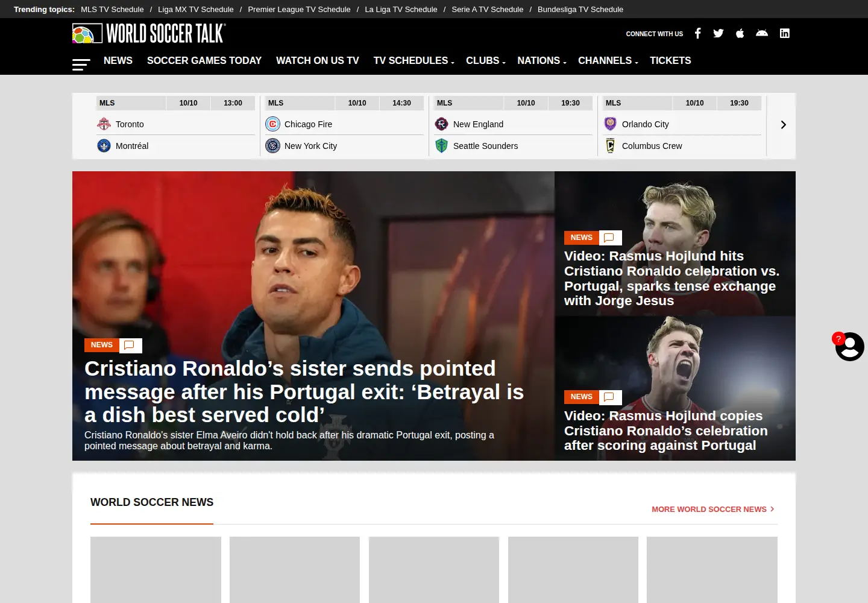Open the first World Soccer News thumbnail
868x603 pixels.
point(156,570)
